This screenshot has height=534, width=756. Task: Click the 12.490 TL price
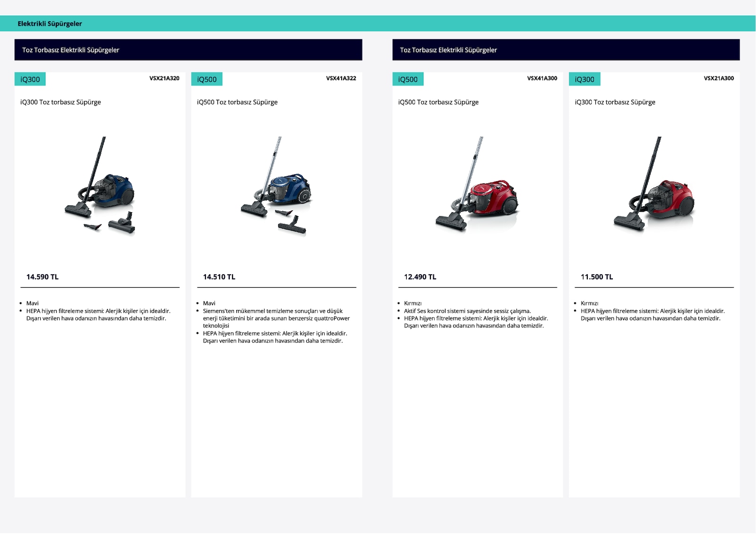420,277
